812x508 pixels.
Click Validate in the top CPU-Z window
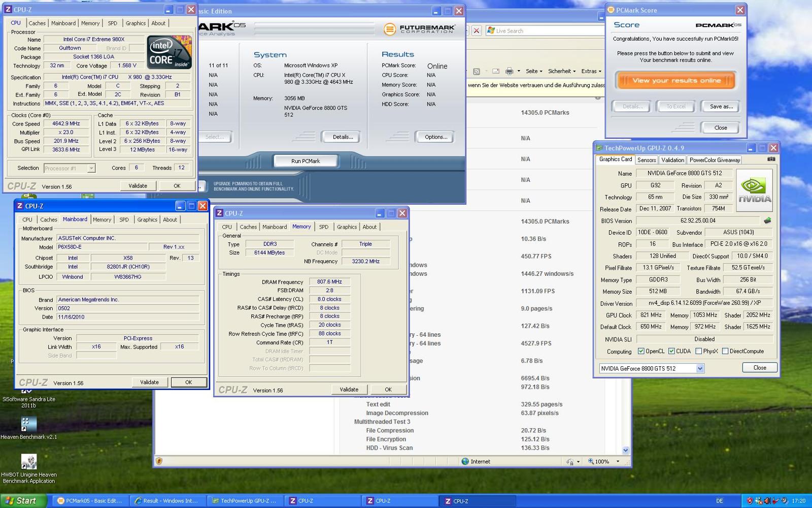(x=138, y=186)
